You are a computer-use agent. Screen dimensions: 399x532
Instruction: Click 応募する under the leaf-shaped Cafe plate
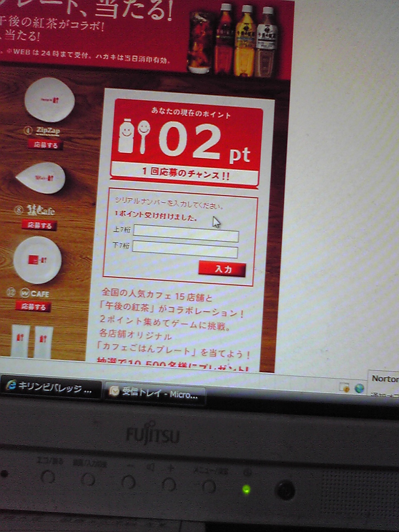coord(39,225)
